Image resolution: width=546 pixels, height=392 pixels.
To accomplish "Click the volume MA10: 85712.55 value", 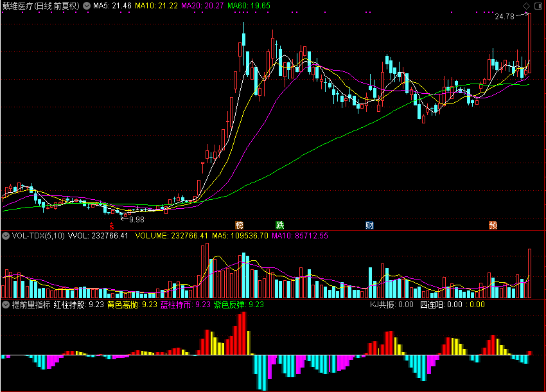I will tap(300, 236).
